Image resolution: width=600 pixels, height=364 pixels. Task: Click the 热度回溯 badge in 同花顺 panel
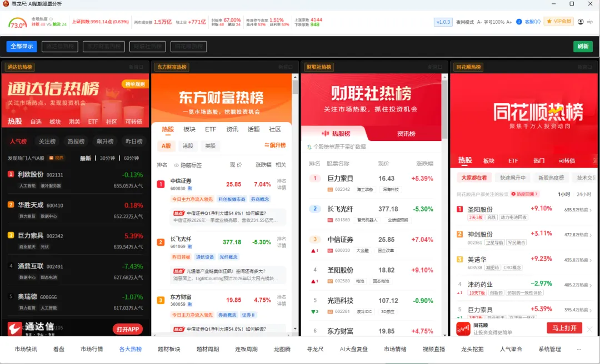(524, 194)
